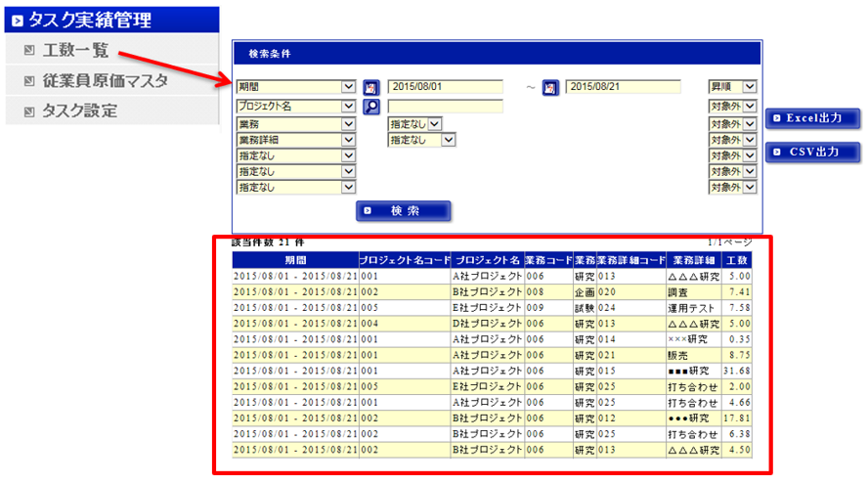Click the 31.68 工数 value

737,371
